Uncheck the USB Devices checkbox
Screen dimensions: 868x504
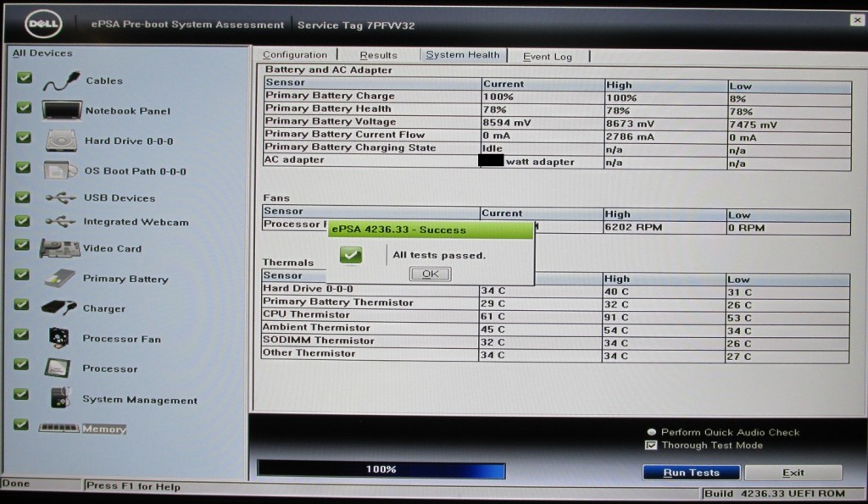(x=23, y=197)
